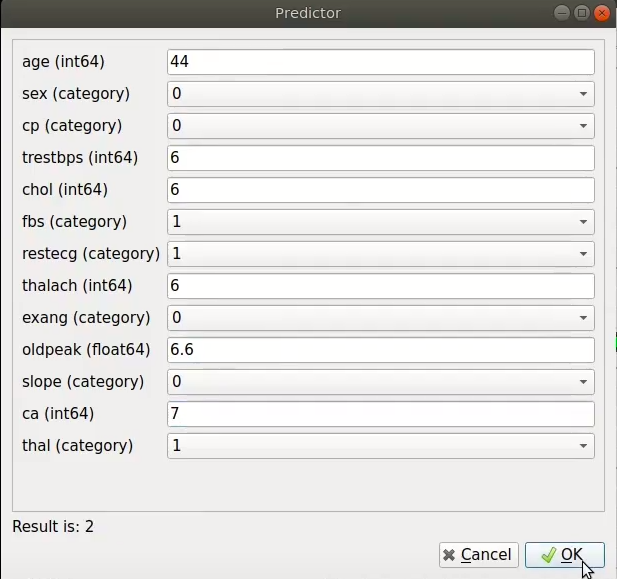Click the oldpeak float input field

[381, 350]
